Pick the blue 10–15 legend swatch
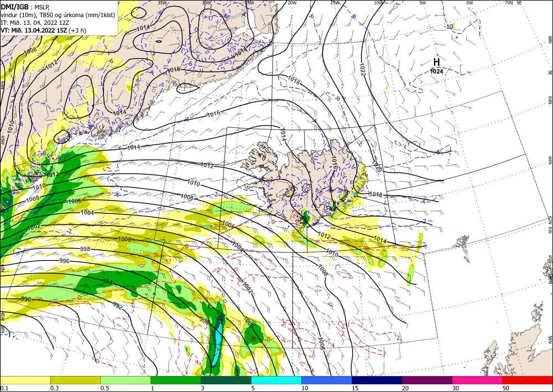The width and height of the screenshot is (553, 392). [327, 380]
